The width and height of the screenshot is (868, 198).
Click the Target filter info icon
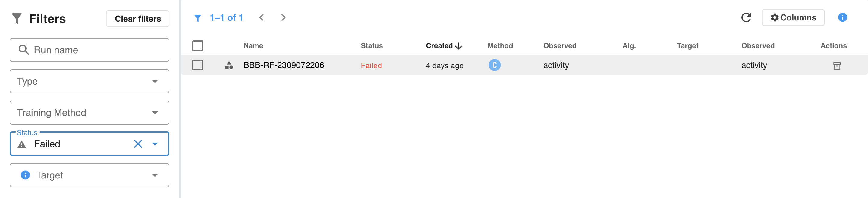(x=25, y=175)
